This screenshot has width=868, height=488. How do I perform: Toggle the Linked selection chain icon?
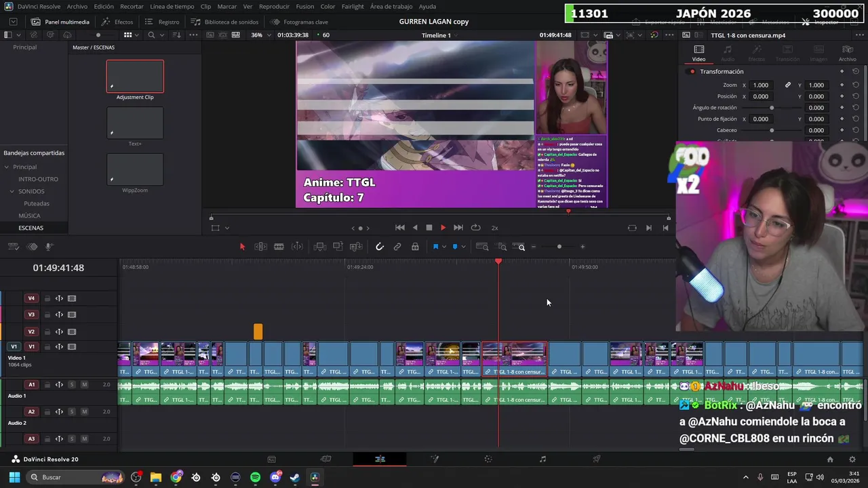pyautogui.click(x=397, y=247)
